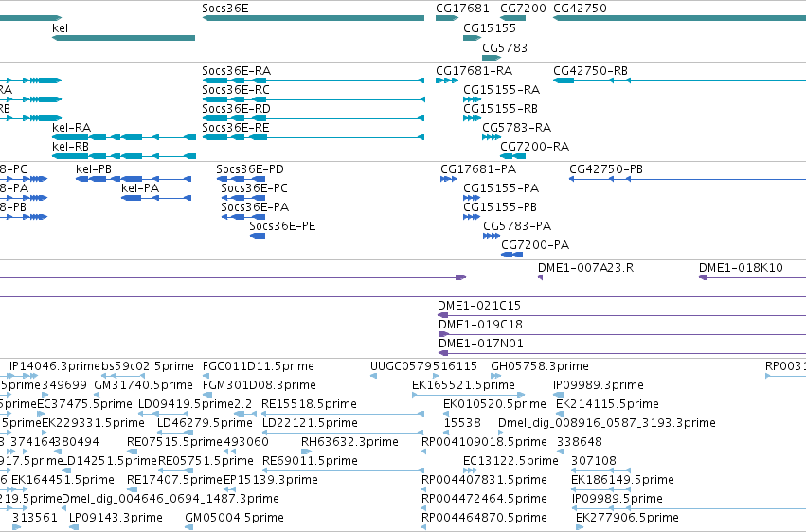This screenshot has width=806, height=532.
Task: Click EST label EP15139.3prime
Action: [270, 480]
